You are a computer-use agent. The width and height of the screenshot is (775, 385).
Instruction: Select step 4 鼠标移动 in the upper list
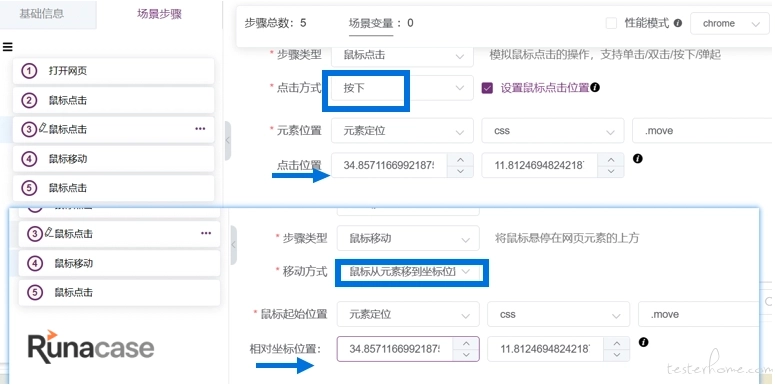pyautogui.click(x=113, y=159)
